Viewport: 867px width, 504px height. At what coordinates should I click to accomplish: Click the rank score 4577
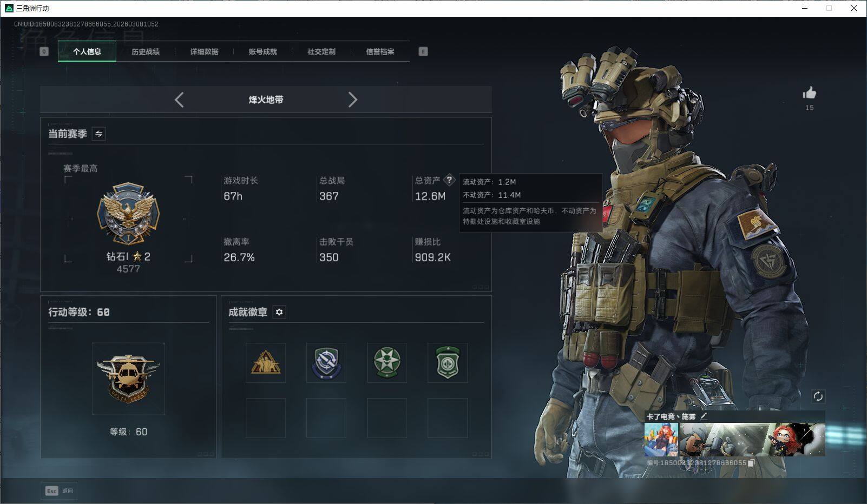tap(128, 269)
